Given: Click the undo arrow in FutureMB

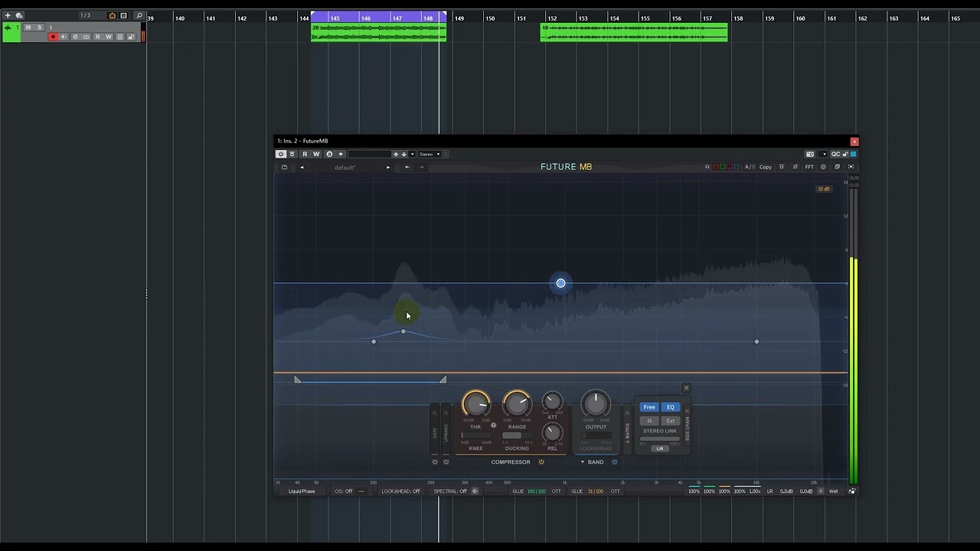Looking at the screenshot, I should [407, 167].
